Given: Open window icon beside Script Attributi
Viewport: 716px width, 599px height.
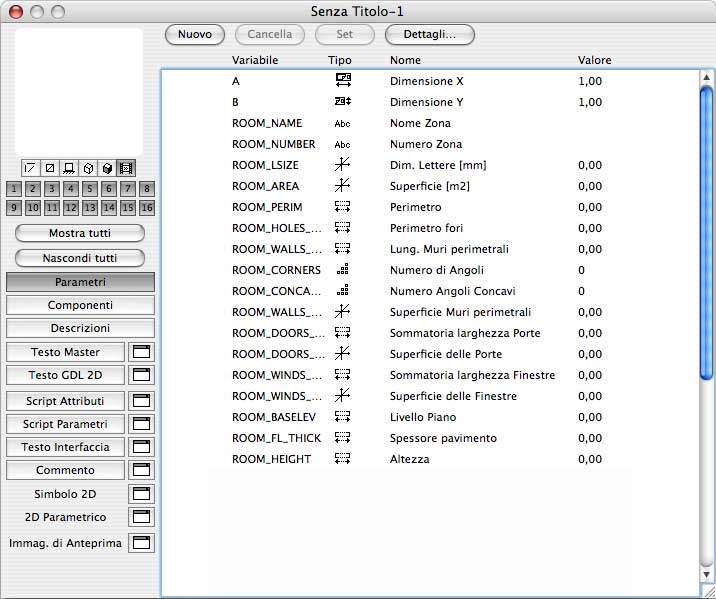Looking at the screenshot, I should coord(142,401).
